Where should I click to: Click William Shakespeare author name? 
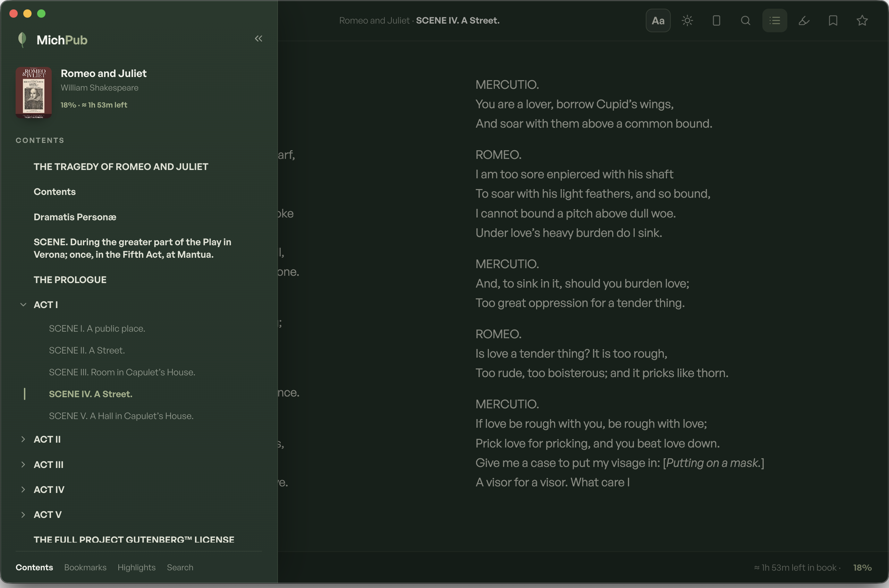pos(99,88)
